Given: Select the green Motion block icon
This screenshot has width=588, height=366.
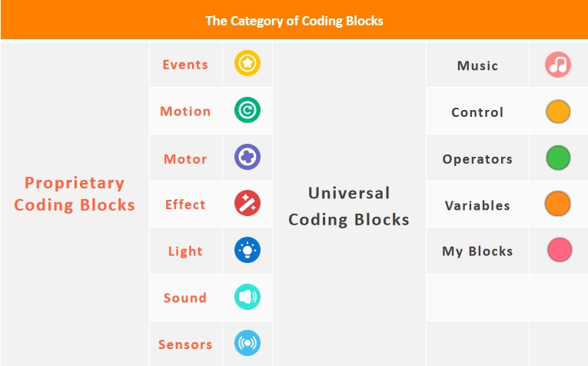Looking at the screenshot, I should [x=247, y=111].
